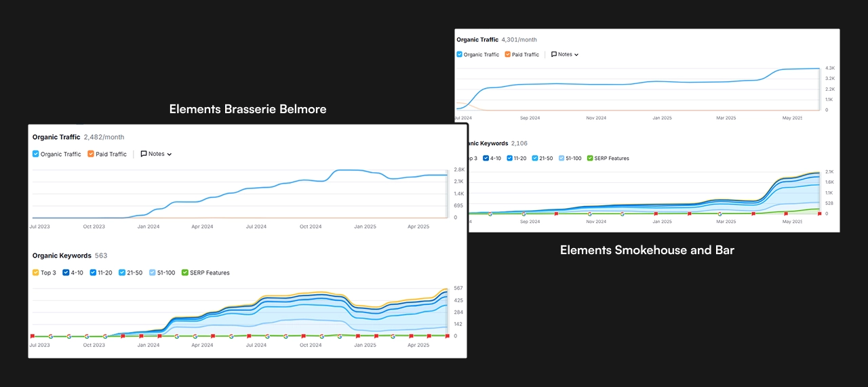Open Notes dropdown arrow in Smokehouse panel
The height and width of the screenshot is (387, 868).
coord(576,55)
